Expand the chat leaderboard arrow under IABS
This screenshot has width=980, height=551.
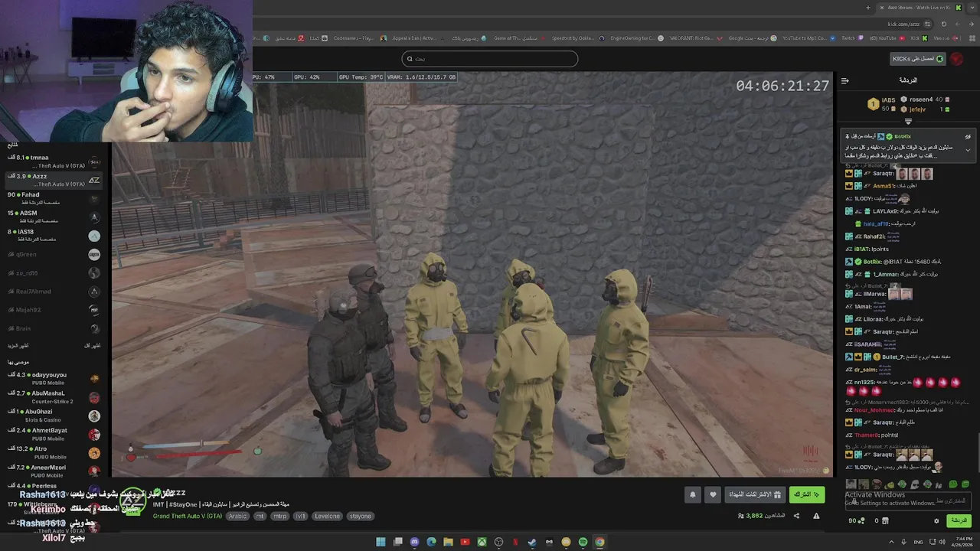pyautogui.click(x=908, y=121)
